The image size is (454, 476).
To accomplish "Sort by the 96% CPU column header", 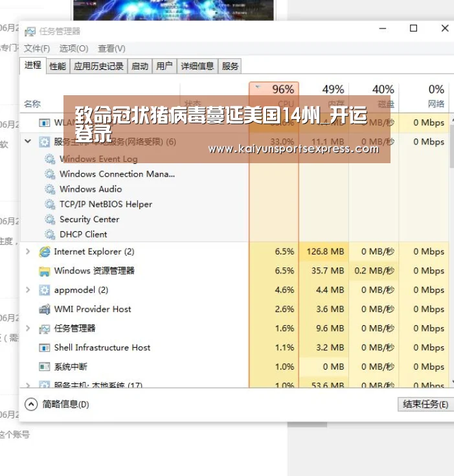I will pos(274,96).
